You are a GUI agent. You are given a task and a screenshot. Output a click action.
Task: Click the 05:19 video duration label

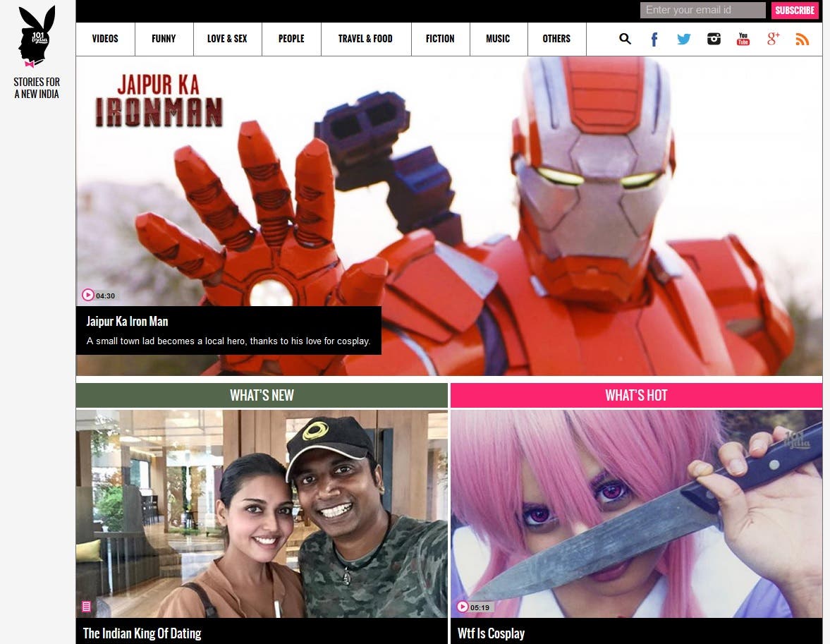[480, 607]
